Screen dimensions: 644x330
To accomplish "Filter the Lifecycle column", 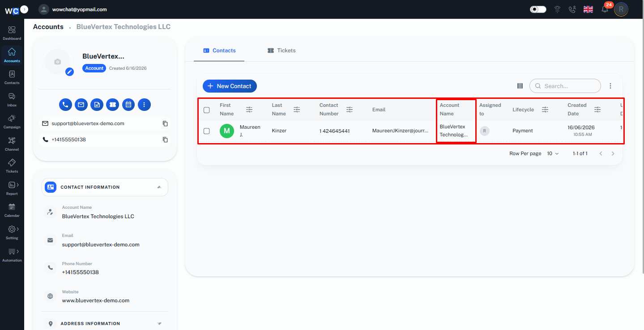I will (545, 110).
